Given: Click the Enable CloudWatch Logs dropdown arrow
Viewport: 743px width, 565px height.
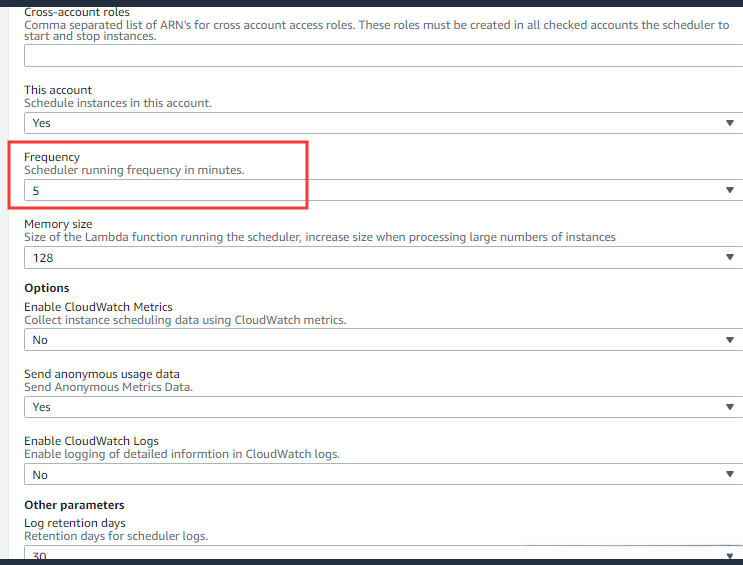Looking at the screenshot, I should point(729,475).
